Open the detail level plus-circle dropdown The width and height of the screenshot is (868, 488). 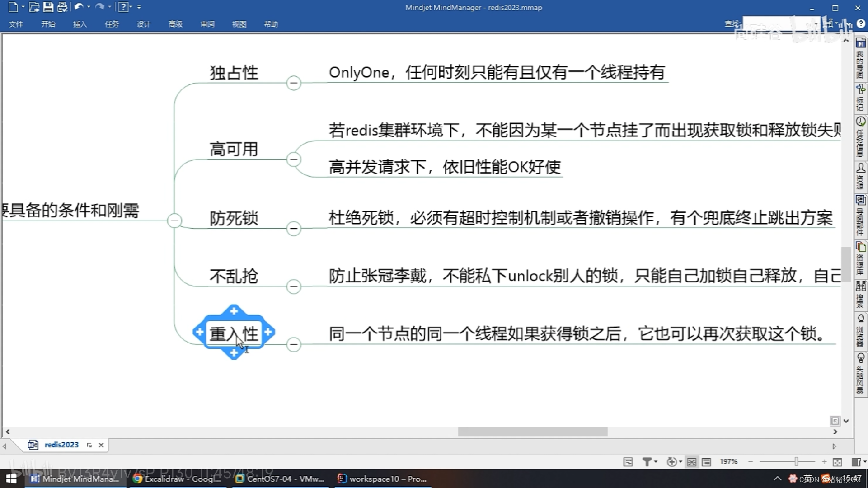675,462
